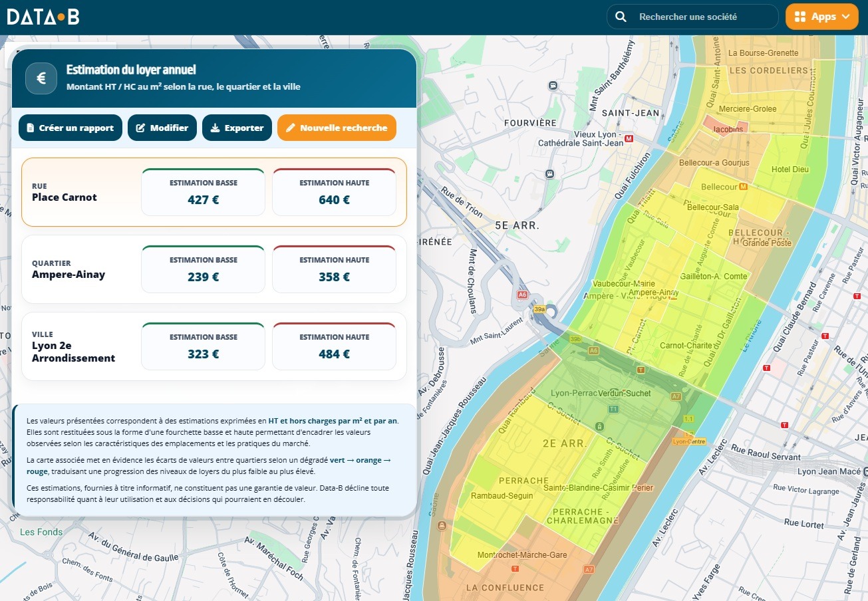
Task: Select the Place Carnot rue card
Action: (x=214, y=192)
